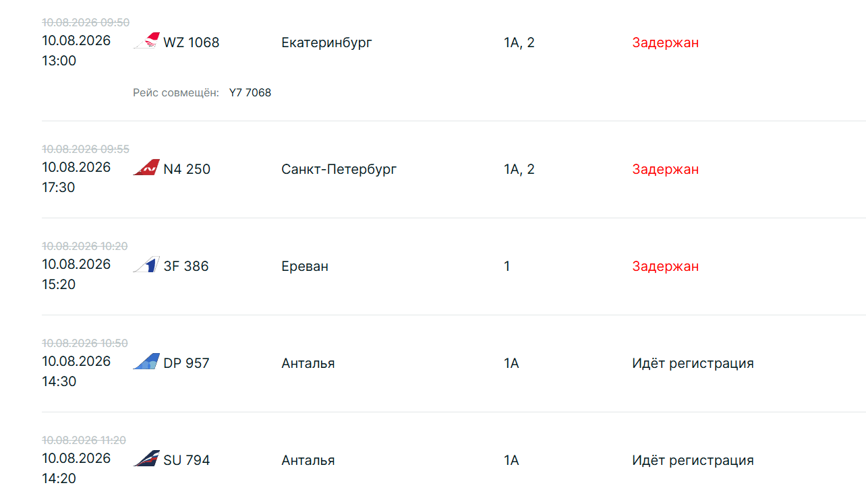Click the N4 250 red airline logo
Viewport: 866px width, 504px height.
coord(146,167)
